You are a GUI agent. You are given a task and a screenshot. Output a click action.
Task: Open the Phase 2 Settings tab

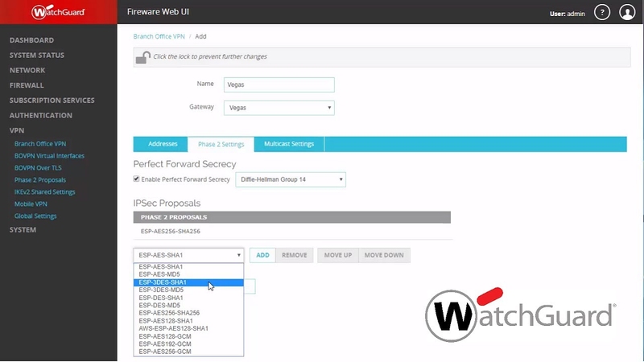click(221, 145)
